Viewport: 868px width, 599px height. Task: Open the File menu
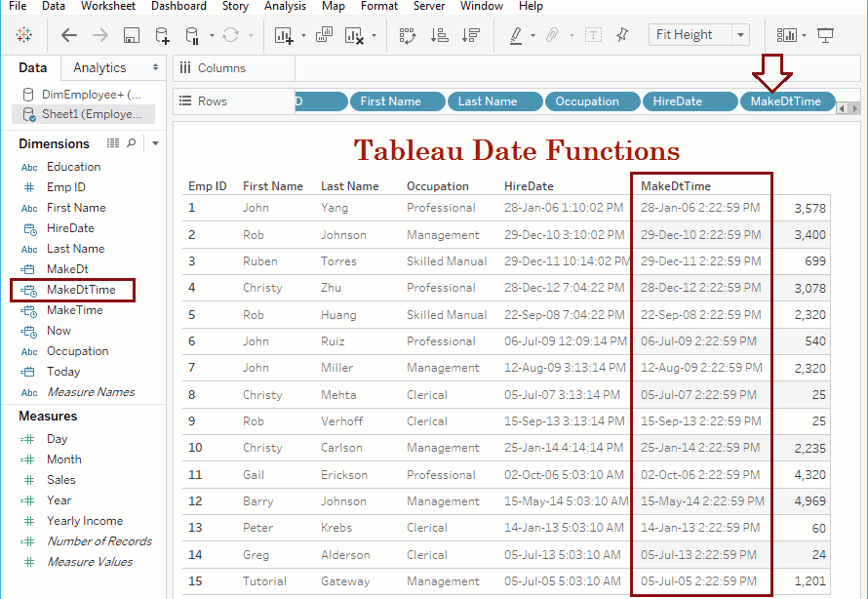pyautogui.click(x=18, y=6)
